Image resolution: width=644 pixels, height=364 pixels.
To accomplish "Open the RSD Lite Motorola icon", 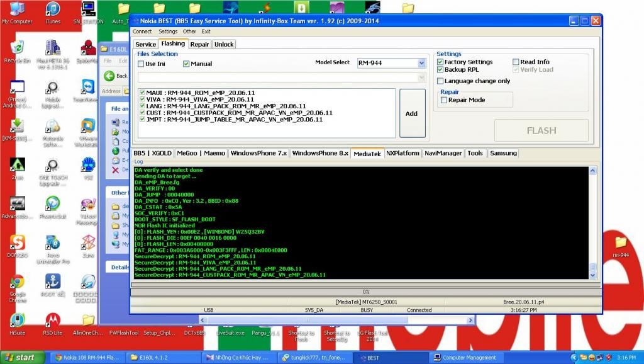I will click(x=53, y=324).
